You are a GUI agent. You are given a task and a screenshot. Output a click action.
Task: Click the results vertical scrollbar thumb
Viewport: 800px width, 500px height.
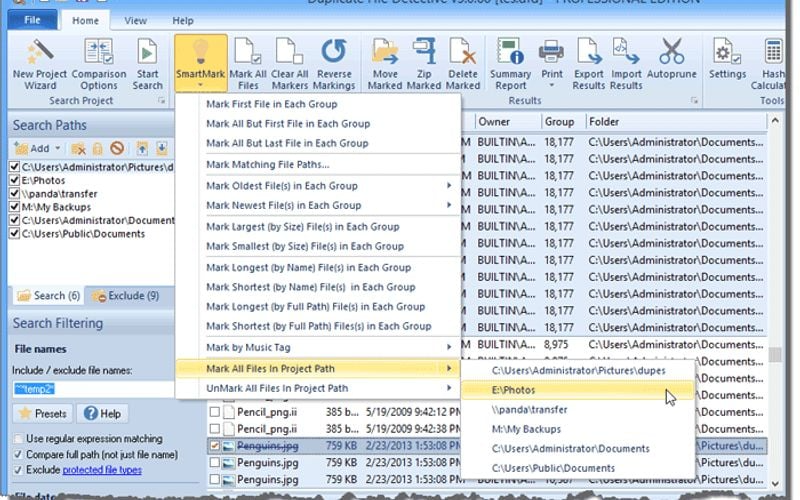click(x=775, y=355)
